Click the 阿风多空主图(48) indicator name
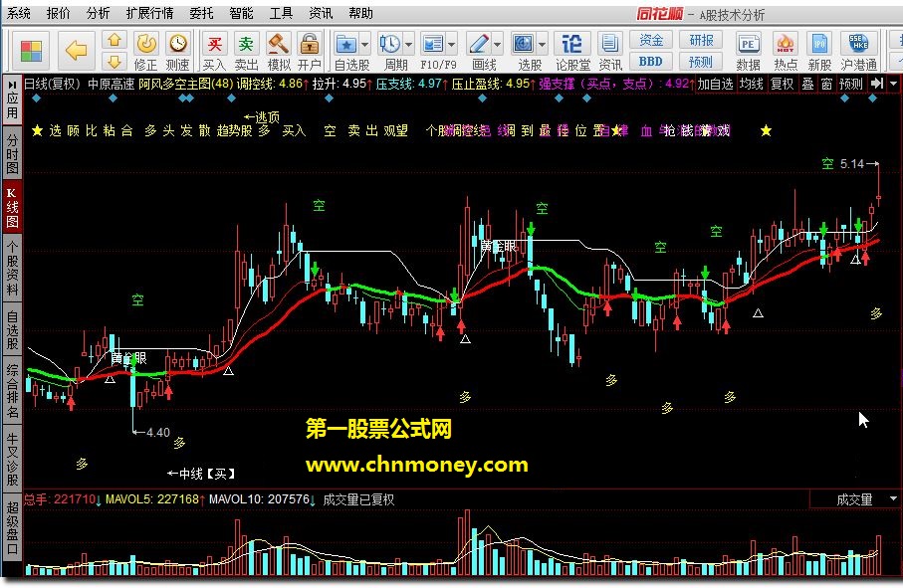Viewport: 903px width, 588px height. pyautogui.click(x=185, y=84)
